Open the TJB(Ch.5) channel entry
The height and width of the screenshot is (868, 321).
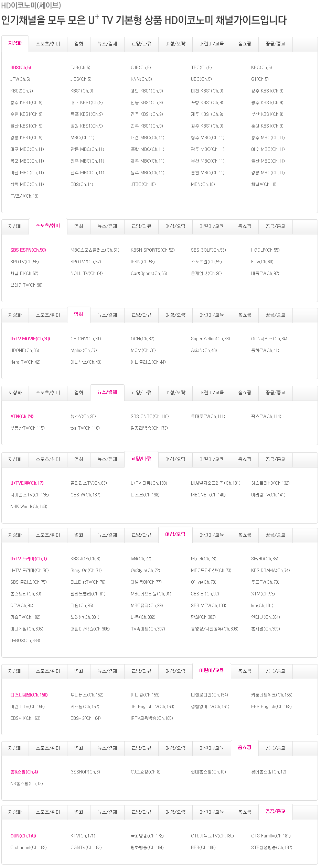81,68
